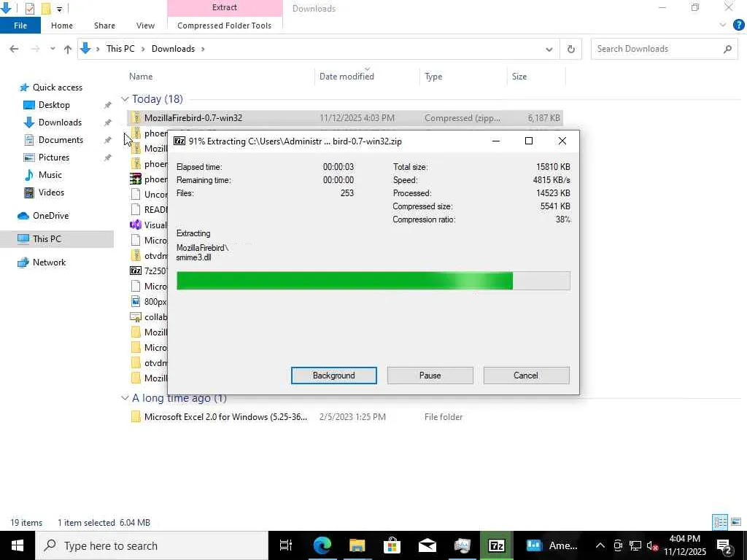Send extraction to Background
Viewport: 747px width, 560px height.
333,376
